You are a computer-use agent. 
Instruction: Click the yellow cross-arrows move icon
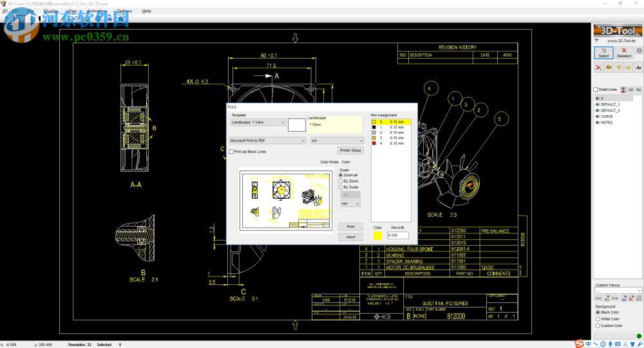pos(618,68)
